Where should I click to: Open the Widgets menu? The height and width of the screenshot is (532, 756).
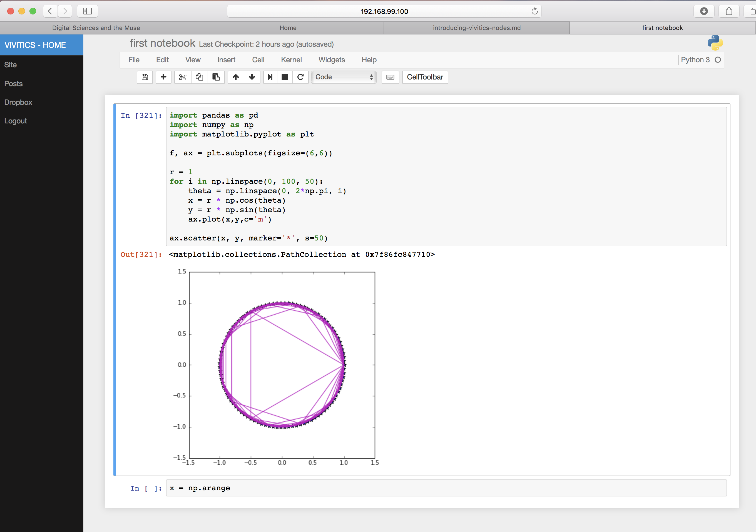pos(332,59)
